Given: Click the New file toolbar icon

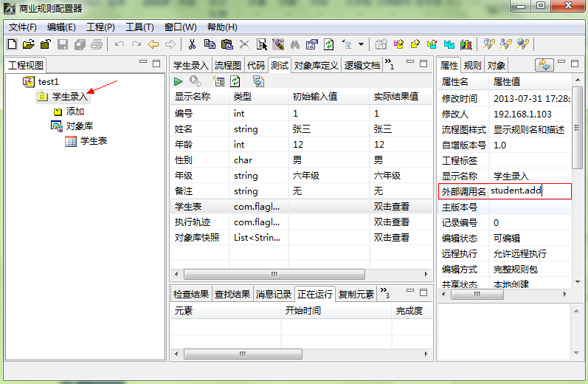Looking at the screenshot, I should 12,44.
